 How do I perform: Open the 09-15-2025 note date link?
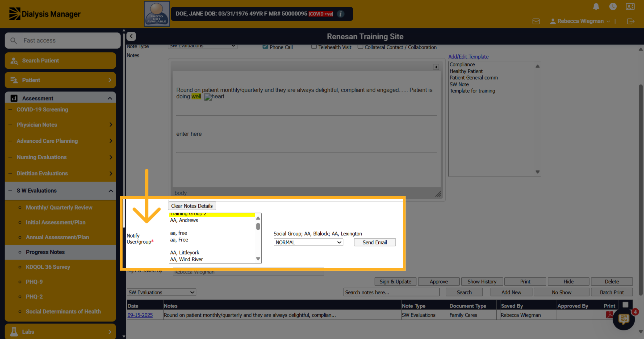pos(140,315)
